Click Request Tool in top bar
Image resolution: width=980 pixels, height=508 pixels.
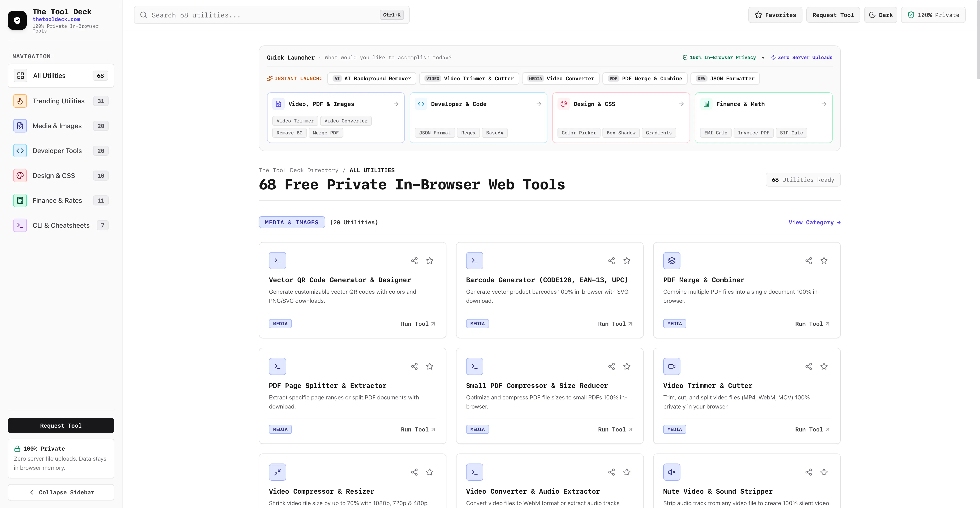point(833,15)
